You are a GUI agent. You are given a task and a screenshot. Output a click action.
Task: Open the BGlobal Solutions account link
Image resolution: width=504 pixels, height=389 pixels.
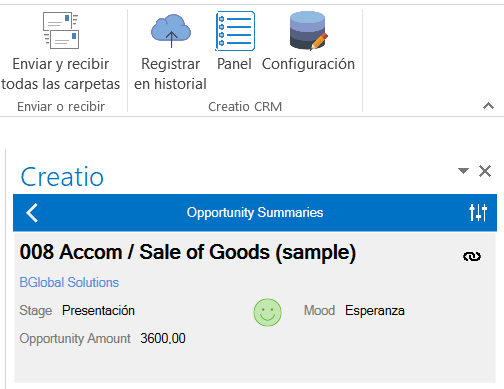[x=69, y=282]
